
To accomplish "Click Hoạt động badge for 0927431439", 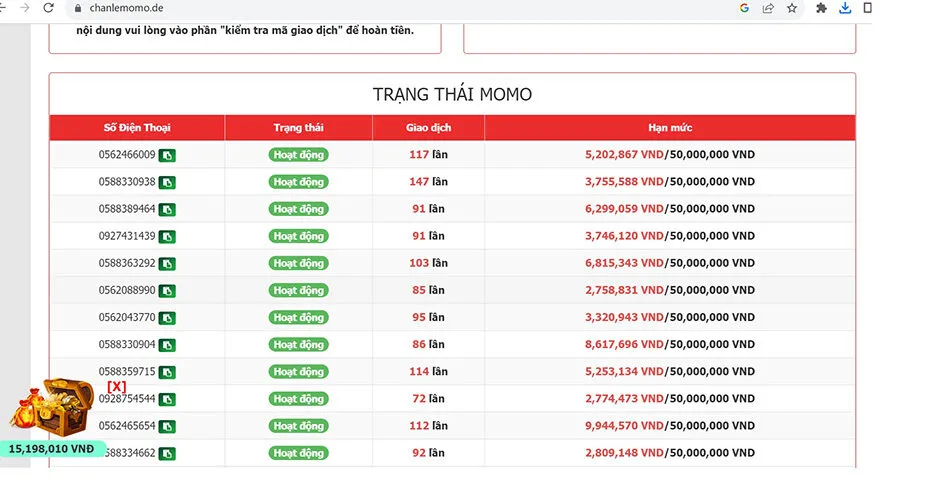I will click(x=298, y=236).
